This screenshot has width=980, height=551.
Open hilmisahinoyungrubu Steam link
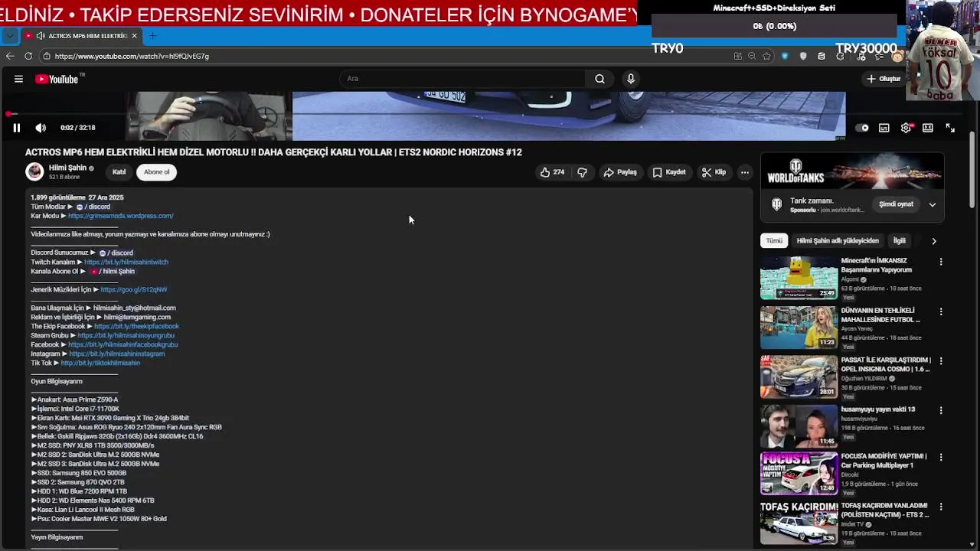click(x=126, y=335)
